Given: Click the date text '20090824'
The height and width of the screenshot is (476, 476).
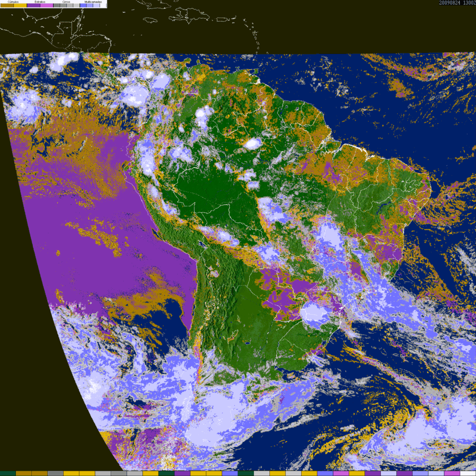Looking at the screenshot, I should coord(450,3).
